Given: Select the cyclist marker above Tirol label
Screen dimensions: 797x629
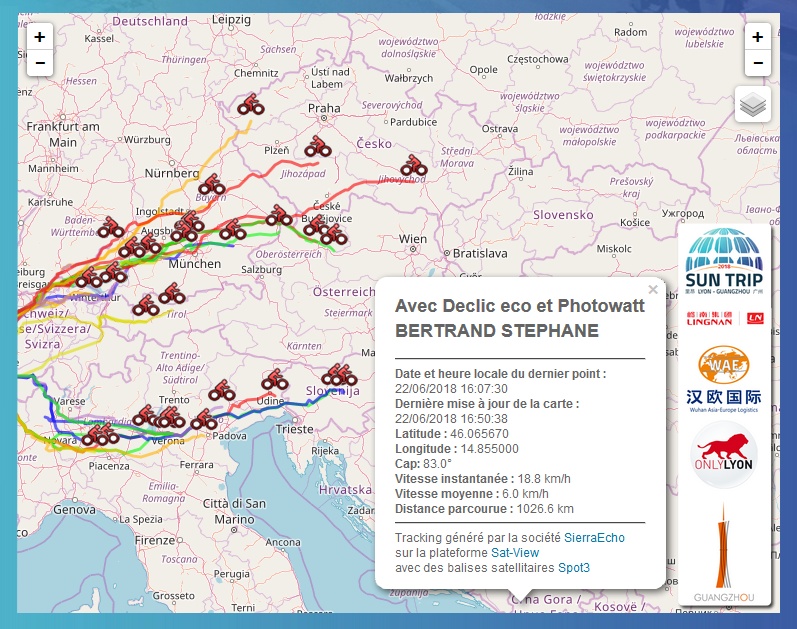Looking at the screenshot, I should [x=172, y=294].
